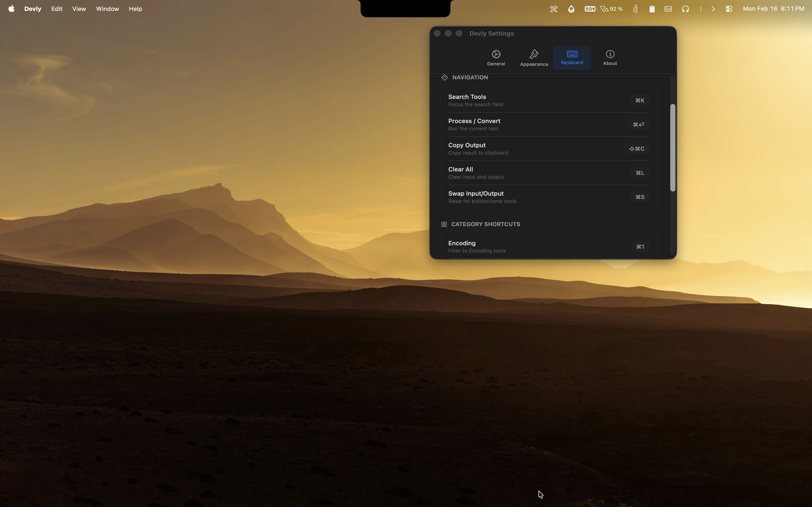Select the Keyboard settings tab

572,57
